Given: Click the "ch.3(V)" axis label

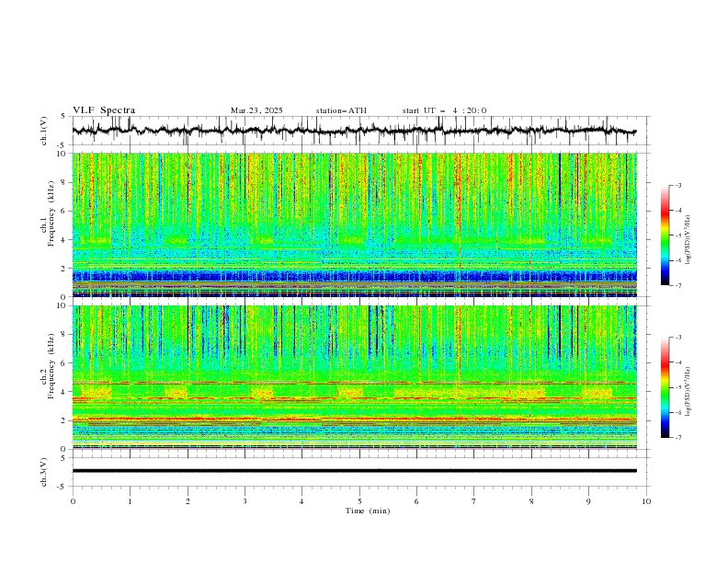Looking at the screenshot, I should click(44, 472).
